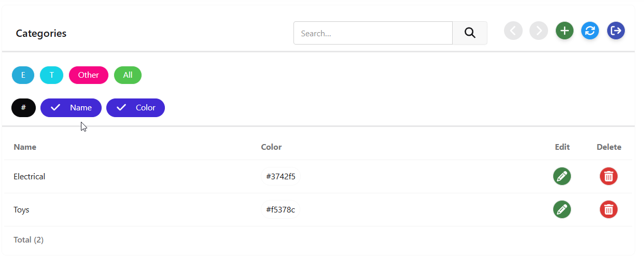Click the blue export/logout arrow icon
Screen dimensions: 644x270
615,31
